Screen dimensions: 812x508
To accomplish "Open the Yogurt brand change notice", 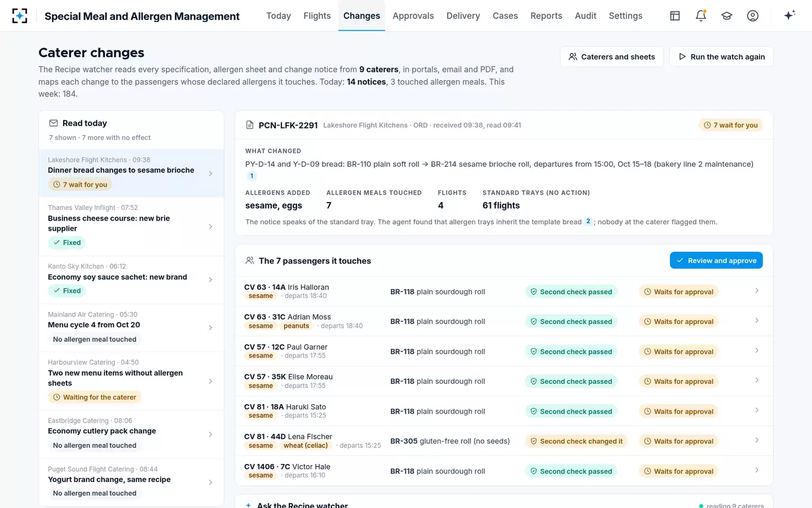I will click(131, 482).
